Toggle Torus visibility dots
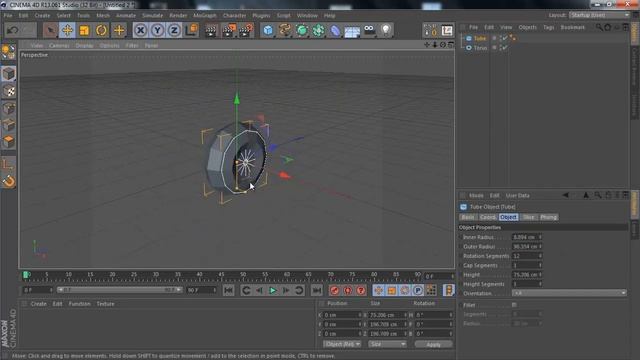This screenshot has width=640, height=360. pos(500,48)
